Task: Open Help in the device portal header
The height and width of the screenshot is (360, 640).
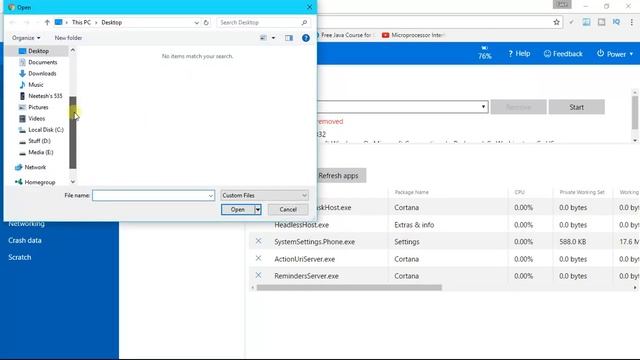Action: (x=519, y=53)
